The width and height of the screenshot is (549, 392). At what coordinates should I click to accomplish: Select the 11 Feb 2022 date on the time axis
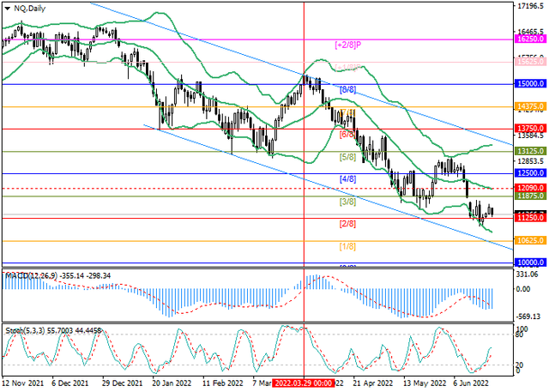point(223,383)
